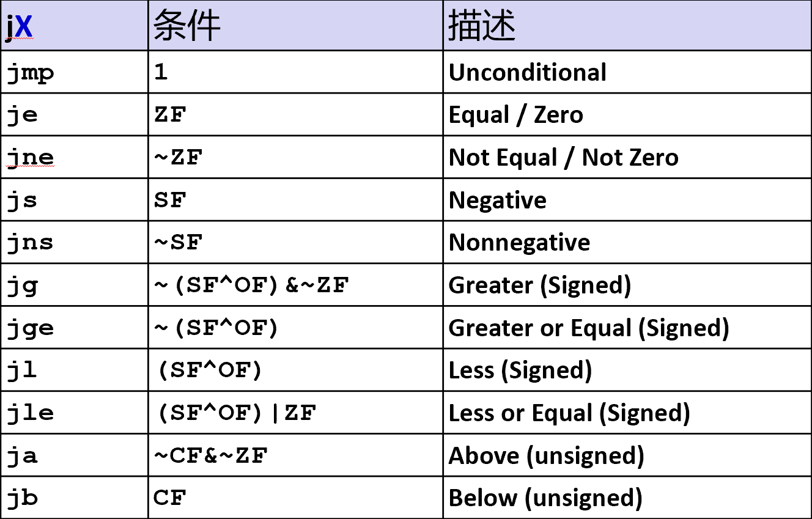The image size is (812, 519).
Task: Click the je instruction cell
Action: click(23, 116)
